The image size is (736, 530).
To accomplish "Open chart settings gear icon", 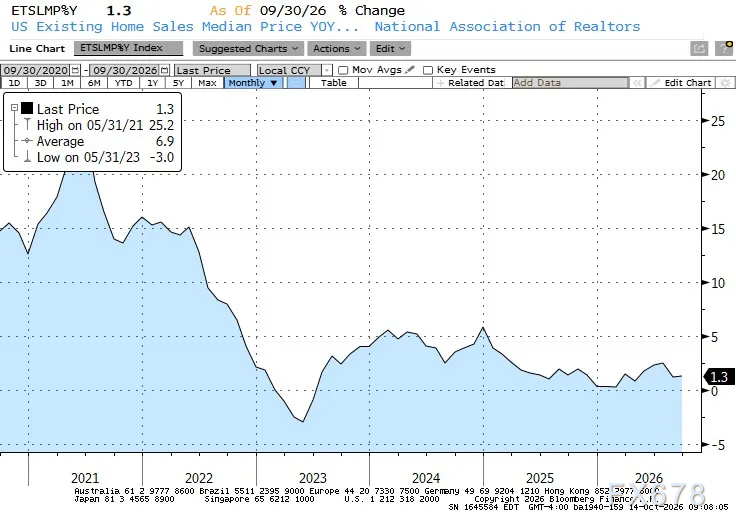I will click(x=725, y=83).
